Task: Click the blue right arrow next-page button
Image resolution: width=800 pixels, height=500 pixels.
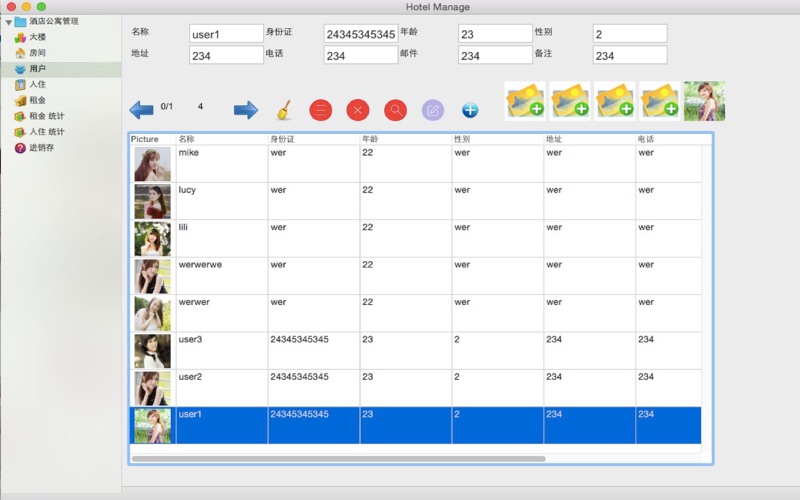Action: coord(245,110)
